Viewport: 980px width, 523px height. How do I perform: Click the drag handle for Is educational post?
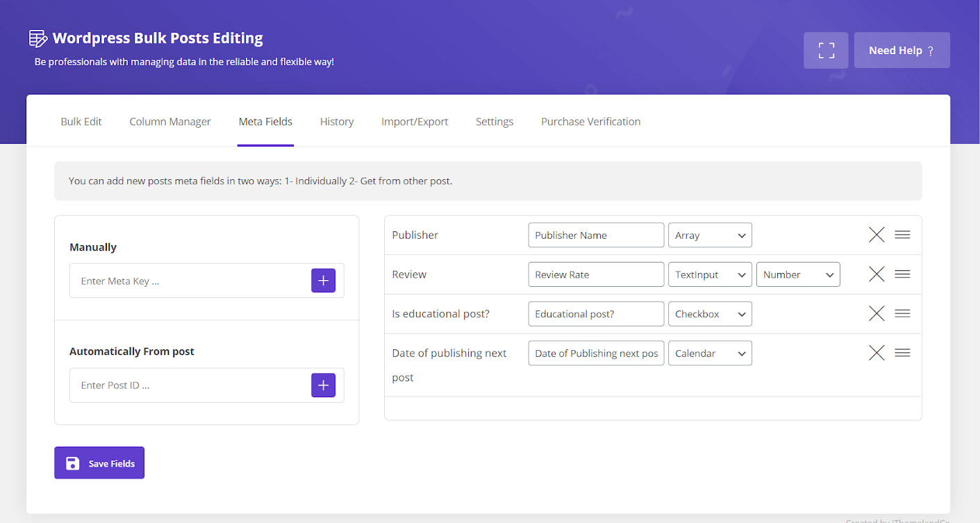tap(902, 314)
